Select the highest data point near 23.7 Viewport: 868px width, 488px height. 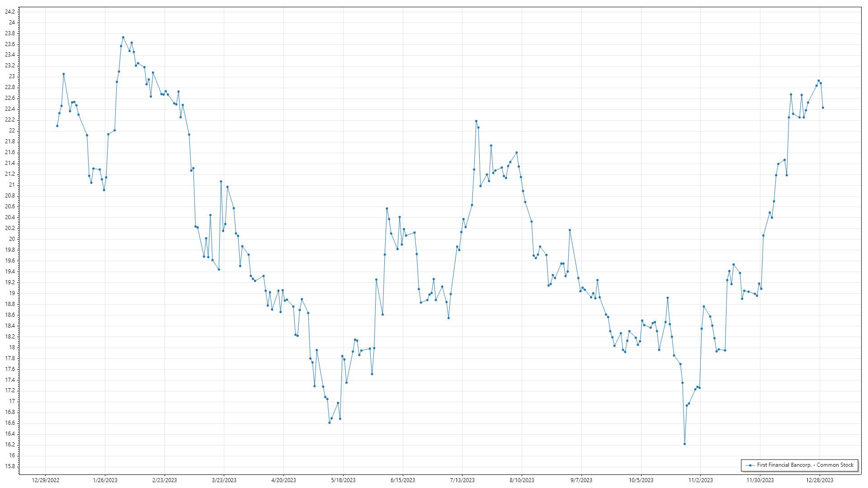[123, 38]
